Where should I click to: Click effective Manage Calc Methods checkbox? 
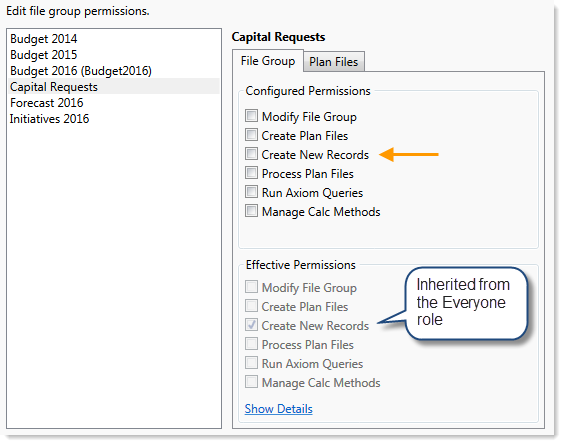pyautogui.click(x=251, y=382)
